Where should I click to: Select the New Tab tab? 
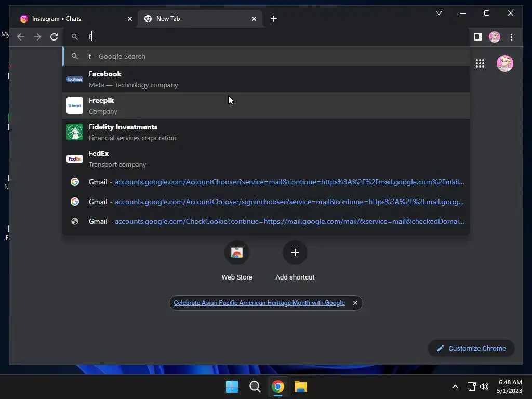200,19
